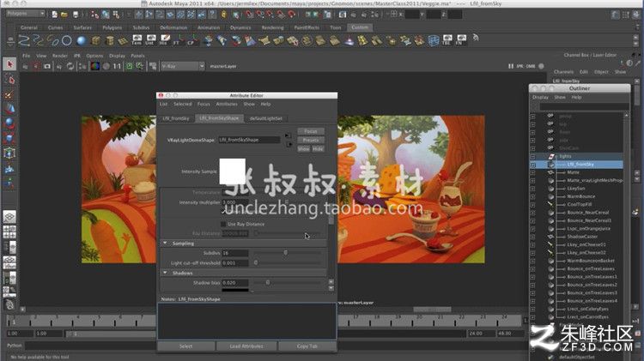The image size is (644, 361).
Task: Toggle the Use Ray Distance checkbox
Action: 223,224
